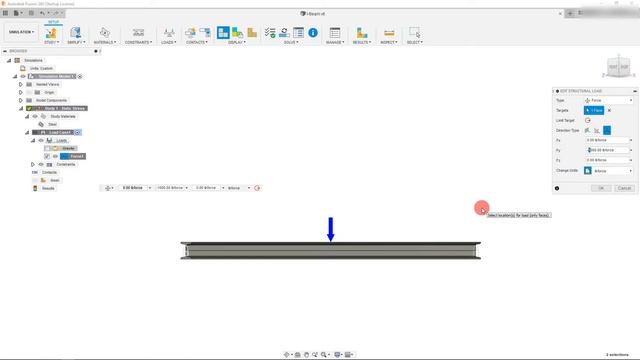Open the Orbit tool in navigation bar
Image resolution: width=640 pixels, height=360 pixels.
(x=287, y=355)
